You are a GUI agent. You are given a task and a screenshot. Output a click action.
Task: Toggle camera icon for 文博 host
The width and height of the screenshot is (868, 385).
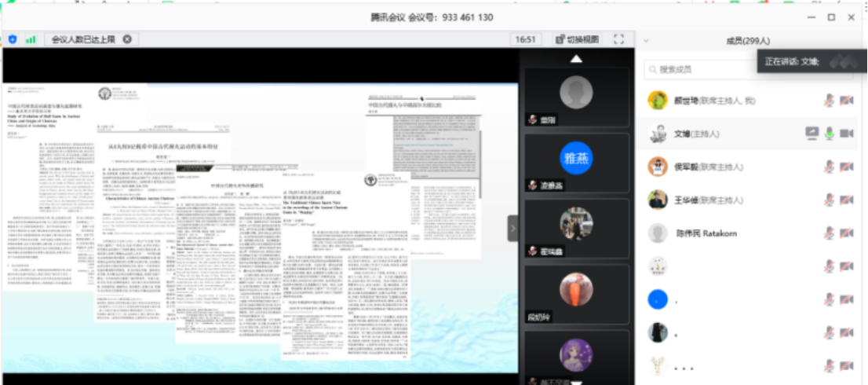[847, 134]
